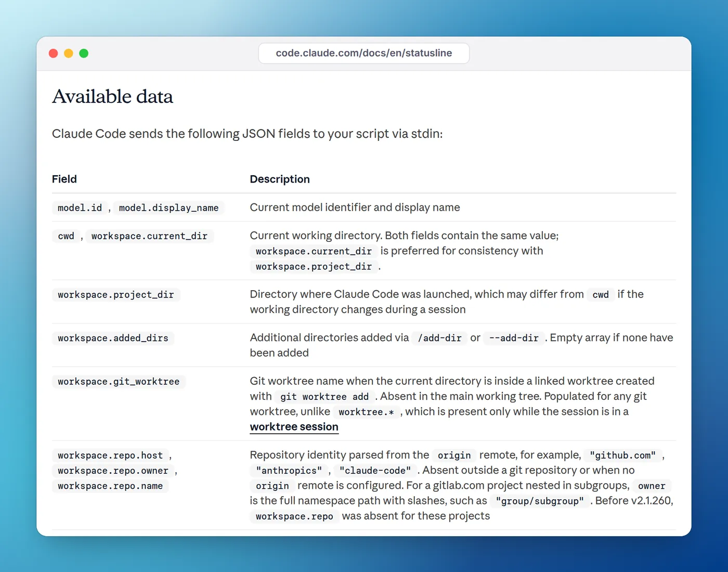728x572 pixels.
Task: Click workspace.current_dir in the Field column
Action: (x=149, y=236)
